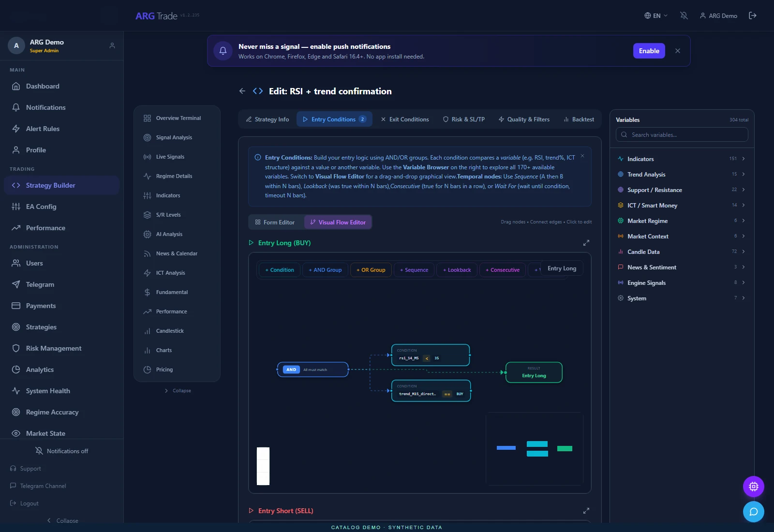This screenshot has height=532, width=774.
Task: Open the EN language dropdown
Action: (656, 15)
